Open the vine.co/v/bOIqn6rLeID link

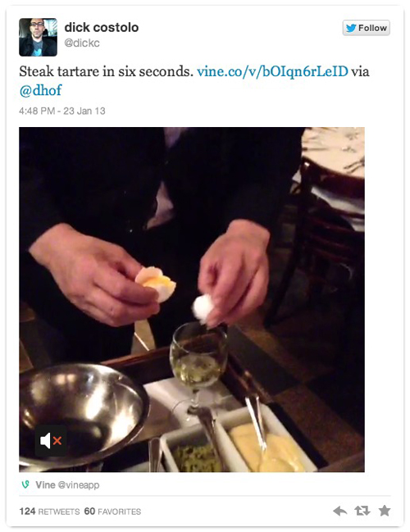(272, 71)
